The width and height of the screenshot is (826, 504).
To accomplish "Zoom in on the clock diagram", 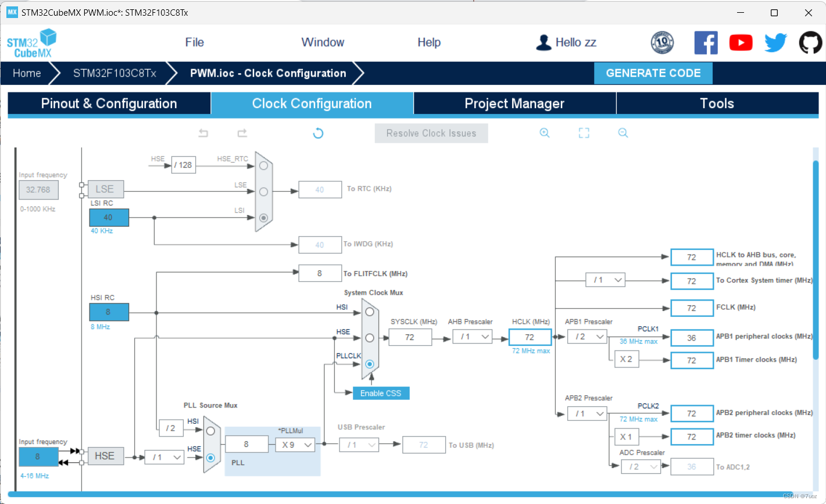I will (545, 133).
